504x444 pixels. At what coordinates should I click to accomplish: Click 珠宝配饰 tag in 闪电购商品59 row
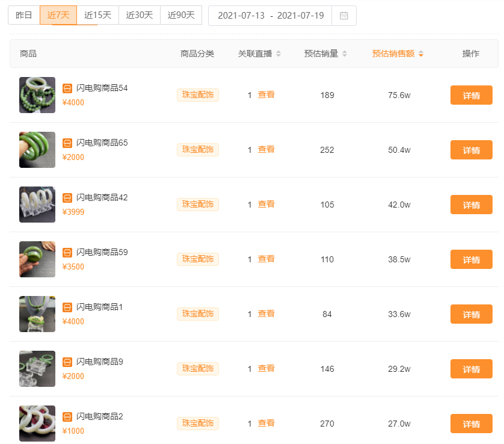click(x=198, y=259)
